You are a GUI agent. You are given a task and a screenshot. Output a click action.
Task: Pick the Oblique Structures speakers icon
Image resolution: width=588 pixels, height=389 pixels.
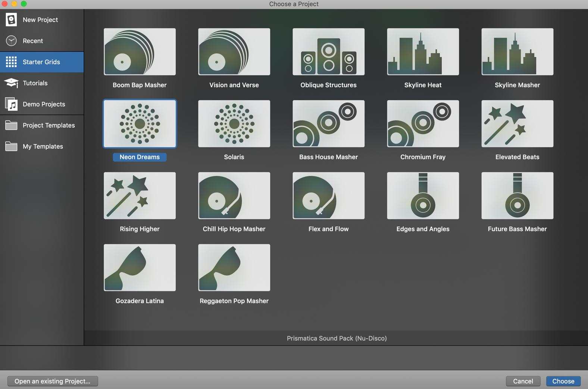click(328, 52)
